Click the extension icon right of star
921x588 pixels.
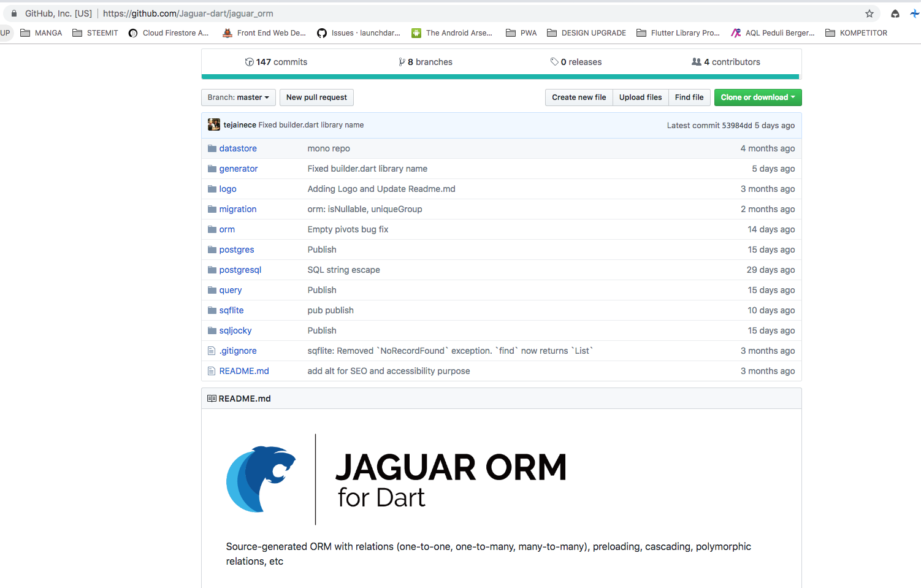pos(895,13)
